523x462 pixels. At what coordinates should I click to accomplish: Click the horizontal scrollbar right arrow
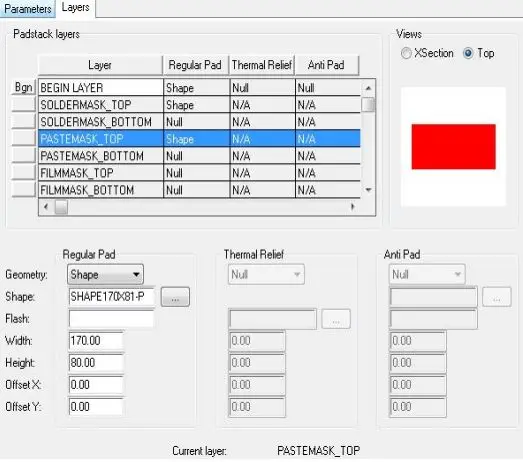point(353,207)
